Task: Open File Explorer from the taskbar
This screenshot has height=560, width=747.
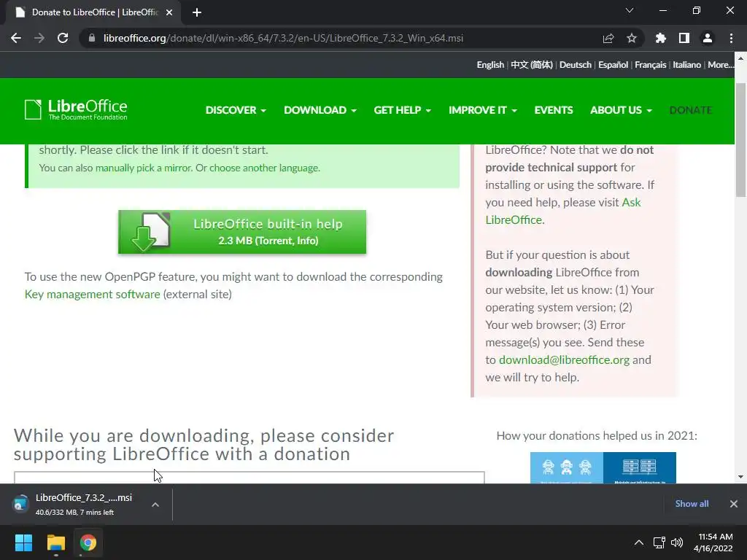Action: pyautogui.click(x=55, y=542)
